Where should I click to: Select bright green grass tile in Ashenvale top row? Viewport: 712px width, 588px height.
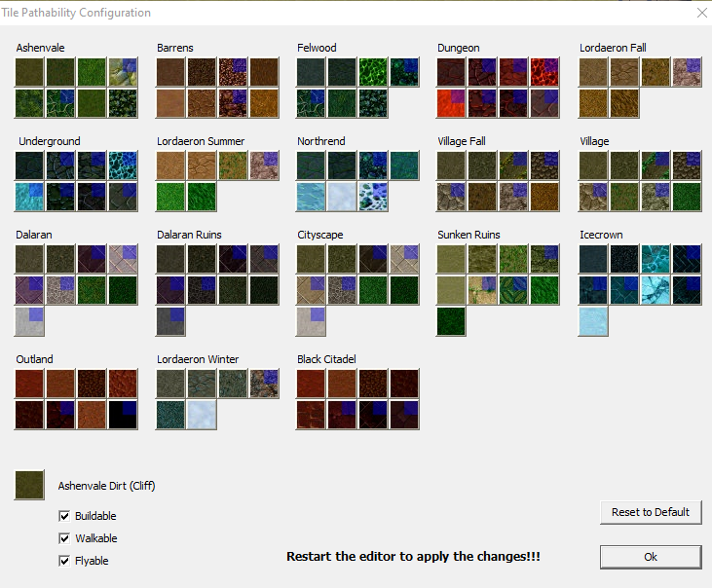[92, 72]
